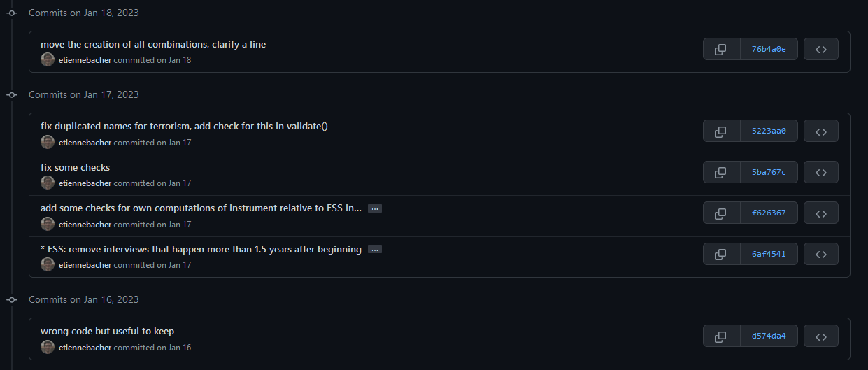Browse repository at commit 76b4a0e
The image size is (868, 370).
[820, 49]
